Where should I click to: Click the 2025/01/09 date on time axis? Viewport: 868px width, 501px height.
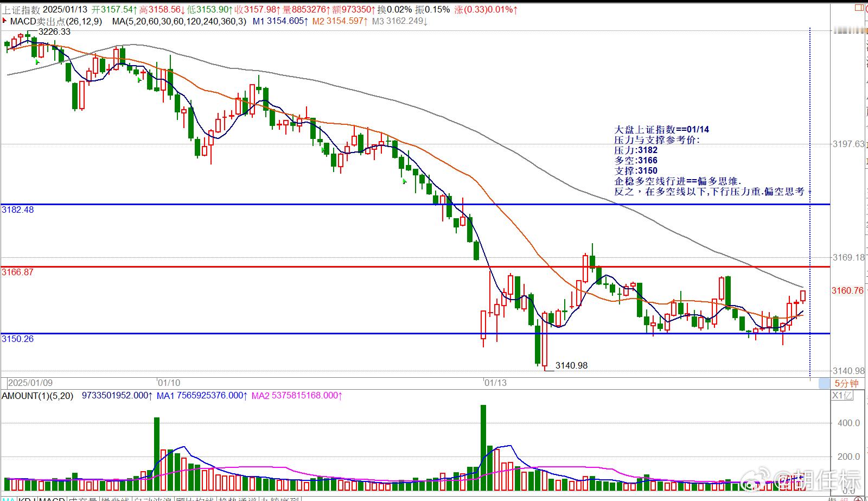(x=30, y=383)
